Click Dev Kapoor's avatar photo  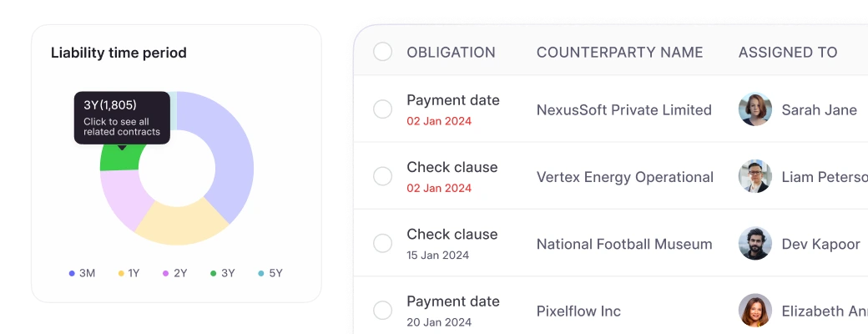(x=755, y=244)
